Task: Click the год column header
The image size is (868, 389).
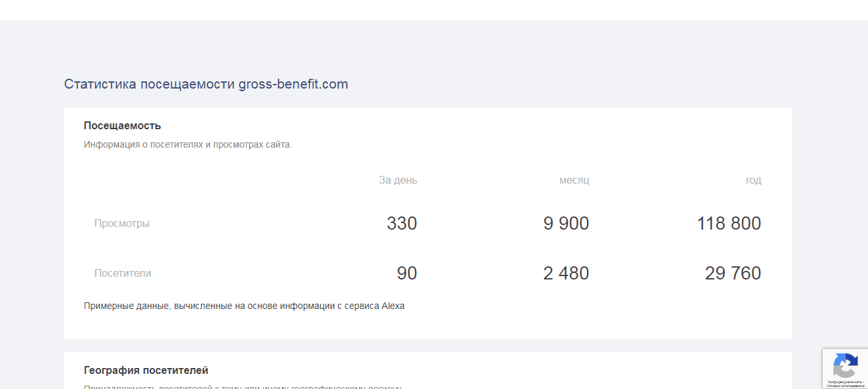Action: [x=753, y=180]
